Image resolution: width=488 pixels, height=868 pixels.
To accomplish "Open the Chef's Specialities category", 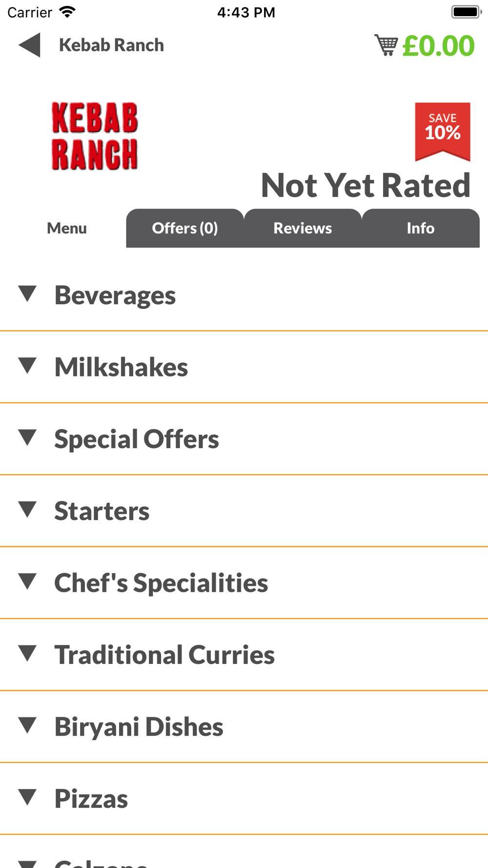I will (244, 583).
